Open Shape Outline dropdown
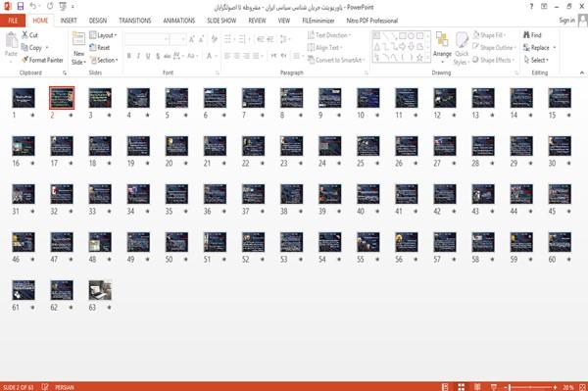 494,48
